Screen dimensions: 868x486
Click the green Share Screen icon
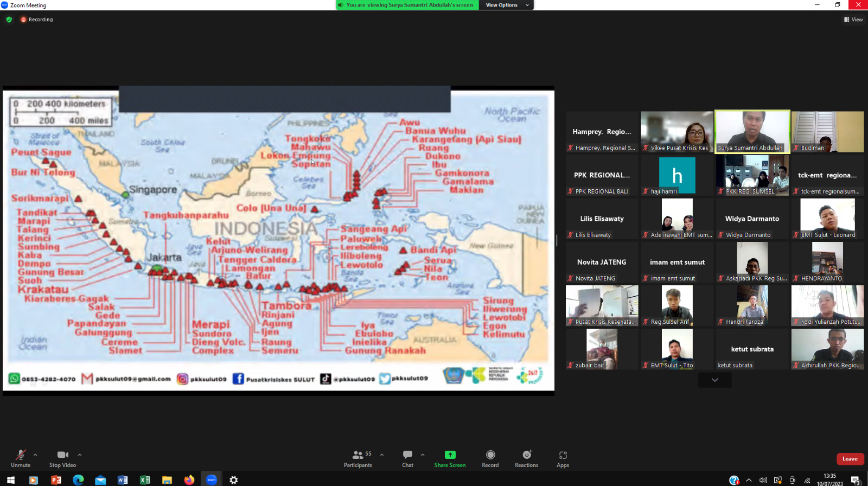click(450, 455)
